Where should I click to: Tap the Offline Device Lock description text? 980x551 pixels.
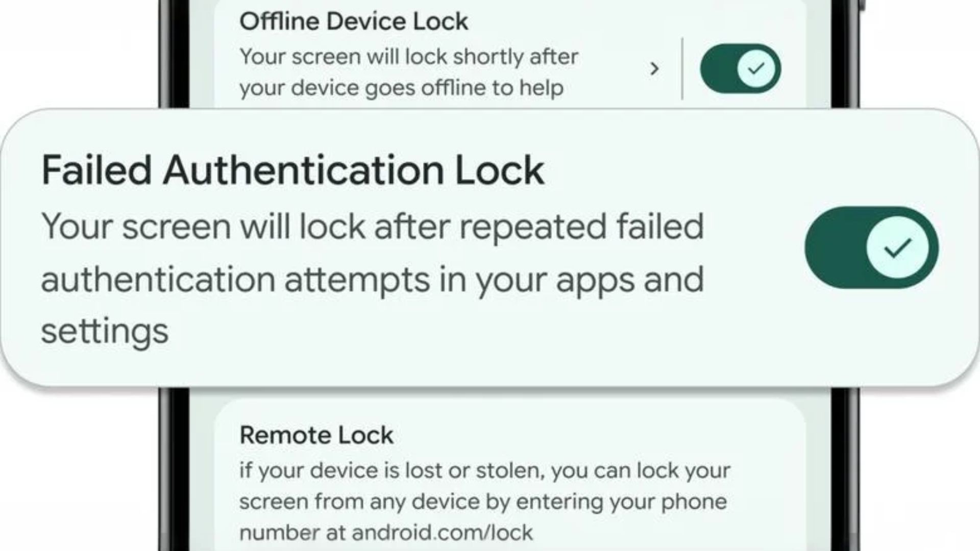point(408,72)
